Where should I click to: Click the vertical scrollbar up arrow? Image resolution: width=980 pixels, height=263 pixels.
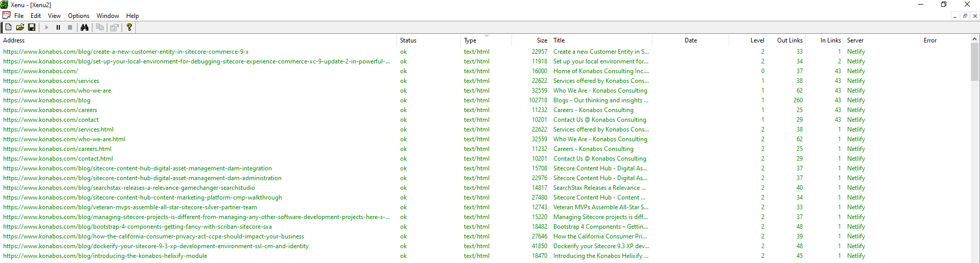[x=975, y=39]
